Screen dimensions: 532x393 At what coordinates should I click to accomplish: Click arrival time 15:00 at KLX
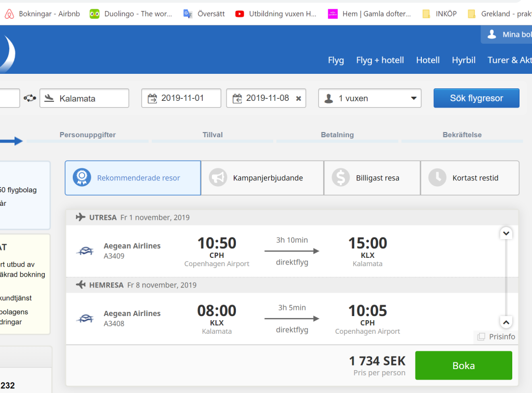coord(368,243)
